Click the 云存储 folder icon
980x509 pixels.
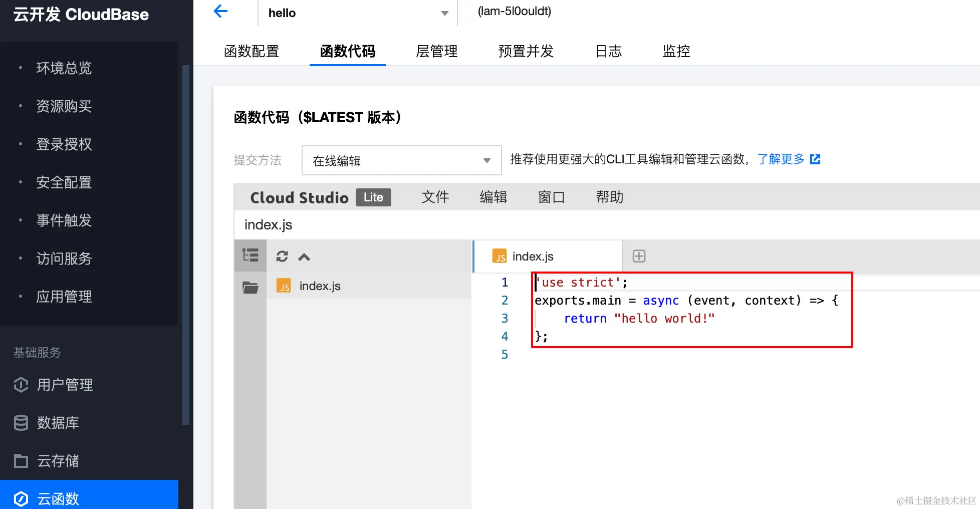[x=21, y=461]
